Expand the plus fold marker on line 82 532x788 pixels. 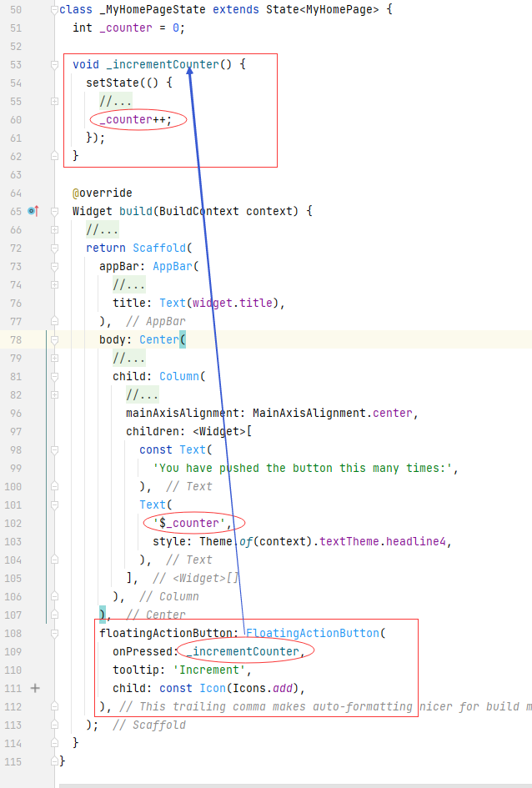(54, 395)
